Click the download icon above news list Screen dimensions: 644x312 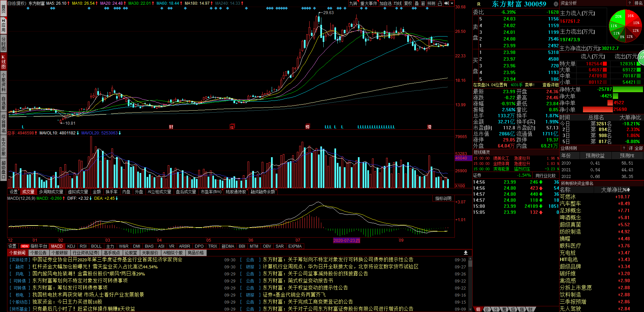466,253
